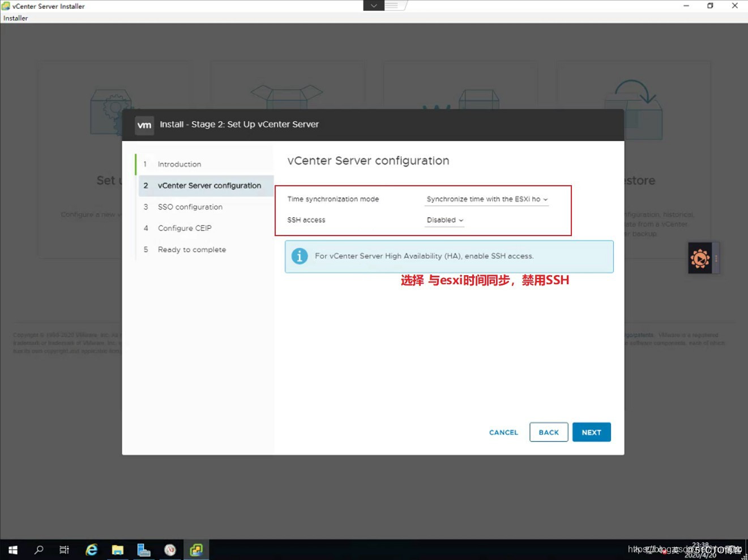Click the HA enable SSH access message

[424, 256]
